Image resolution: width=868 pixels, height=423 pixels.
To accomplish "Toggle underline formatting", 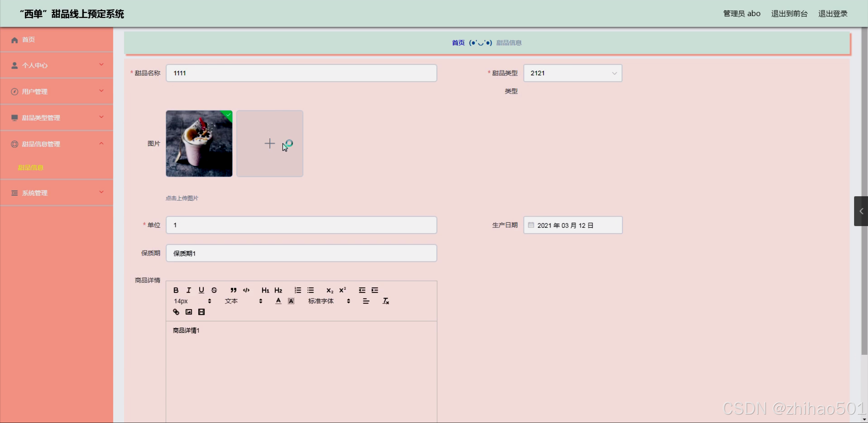I will 201,290.
